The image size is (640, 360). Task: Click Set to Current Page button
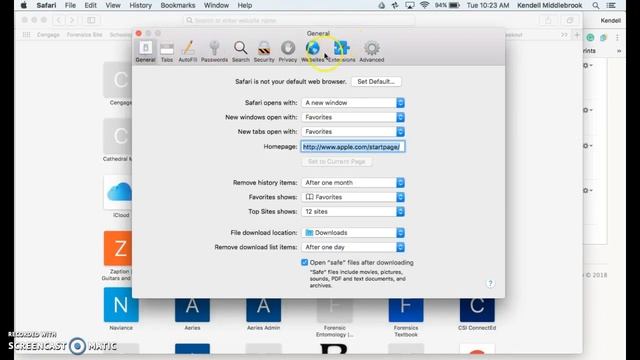click(x=336, y=162)
